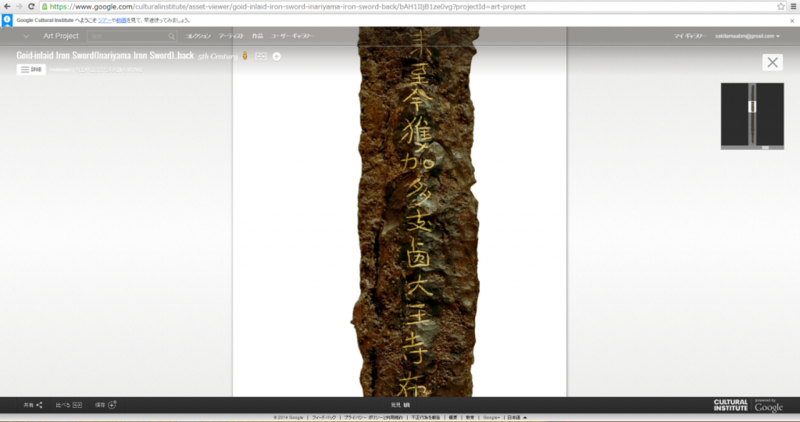Click the 比べる compare button in the bottom bar

(68, 405)
